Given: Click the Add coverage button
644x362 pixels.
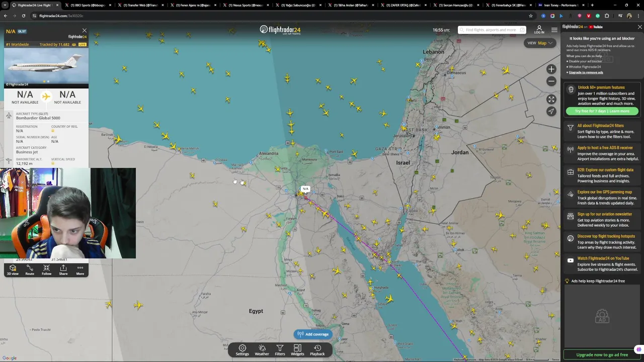Looking at the screenshot, I should 312,334.
